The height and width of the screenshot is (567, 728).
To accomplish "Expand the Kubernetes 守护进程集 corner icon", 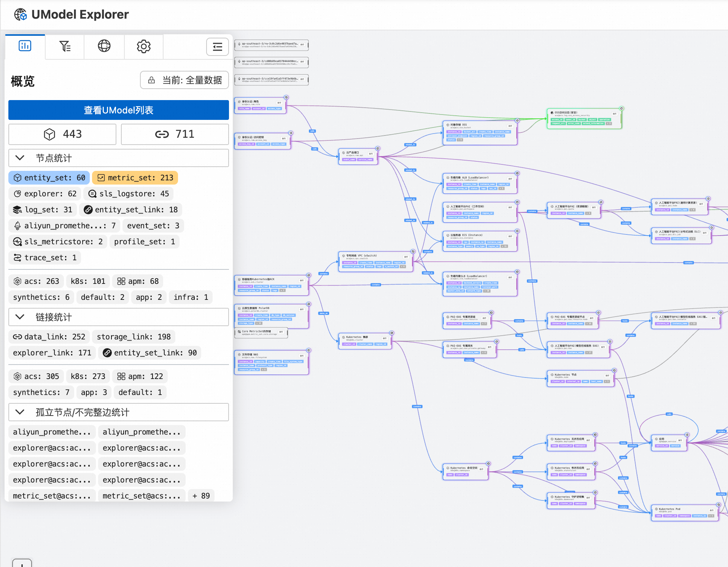I will (595, 493).
